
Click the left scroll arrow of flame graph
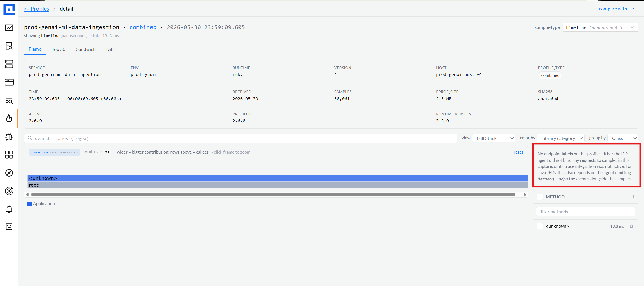coord(27,194)
